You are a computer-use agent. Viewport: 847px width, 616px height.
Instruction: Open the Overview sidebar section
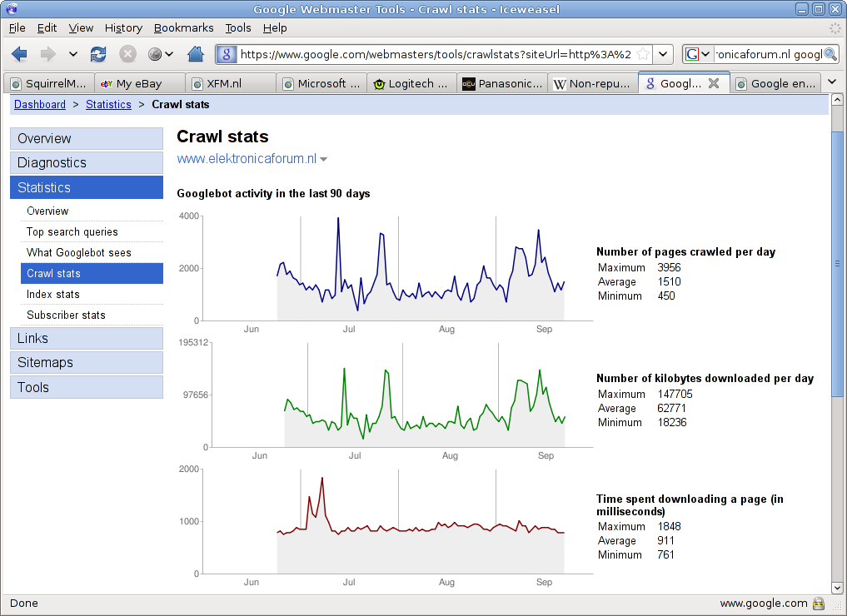pyautogui.click(x=87, y=139)
